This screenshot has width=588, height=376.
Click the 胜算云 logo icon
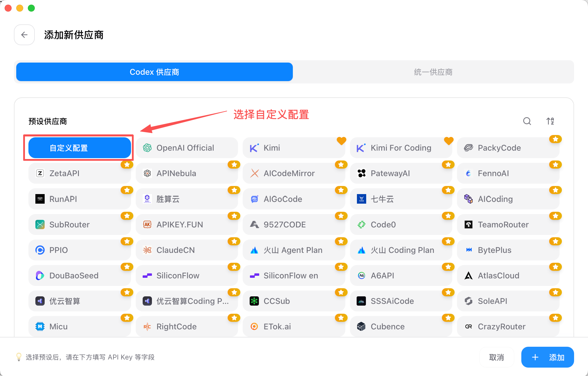click(x=147, y=199)
